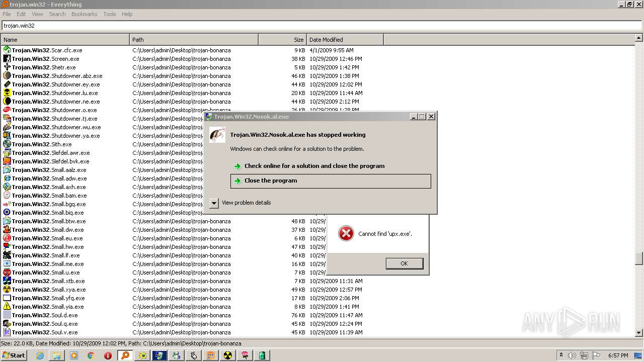Click date 4/1/2009 9:55 AM cell
This screenshot has width=644, height=362.
coord(332,50)
